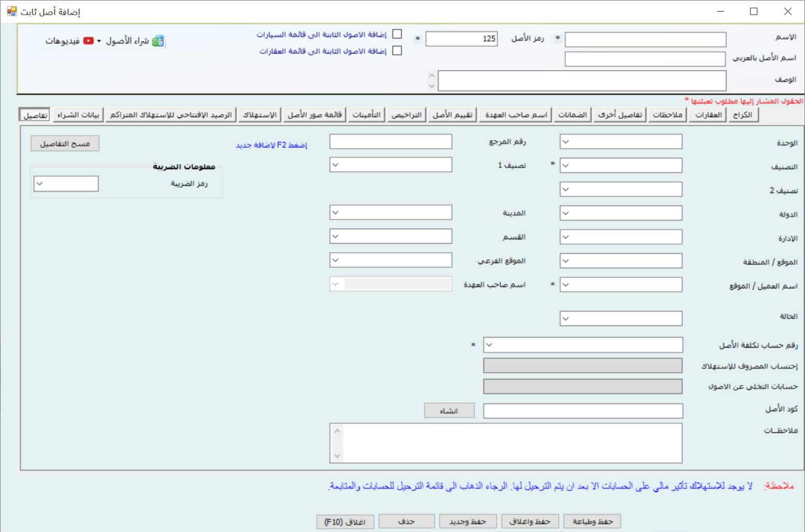
Task: Open the الرصيد الافتتاحي للإستهلاك المتراكم tab
Action: click(x=171, y=115)
